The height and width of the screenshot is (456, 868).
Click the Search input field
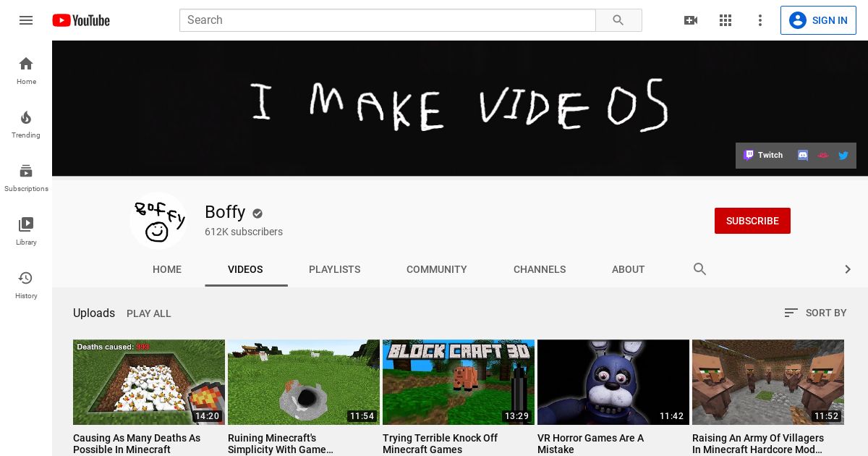click(x=387, y=20)
